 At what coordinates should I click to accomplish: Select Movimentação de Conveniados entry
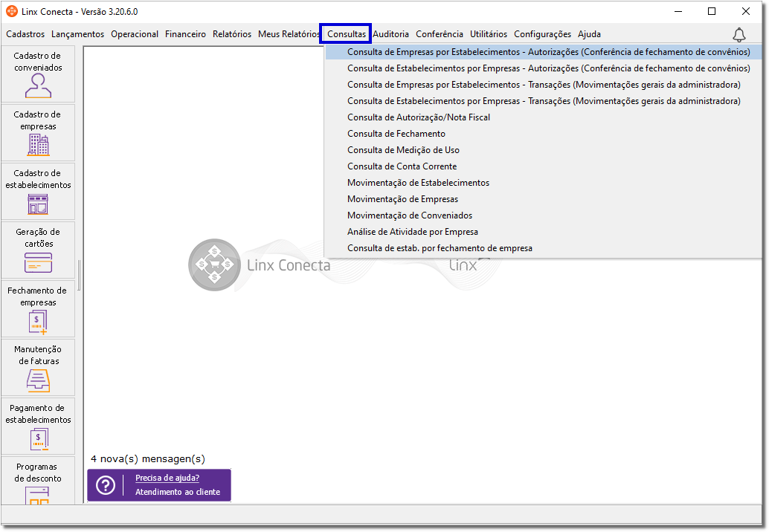click(x=544, y=215)
